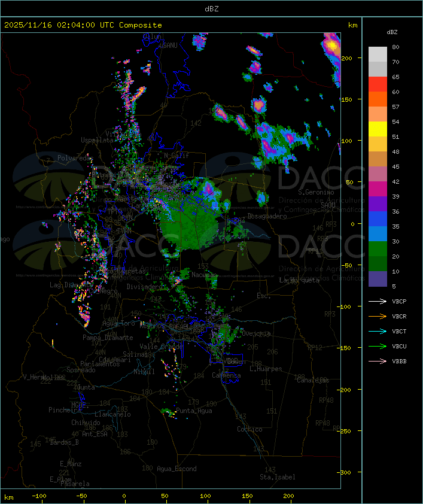Viewport: 423px width, 504px height.
Task: Pick the yellow 51-54 dBZ legend swatch
Action: coord(378,129)
